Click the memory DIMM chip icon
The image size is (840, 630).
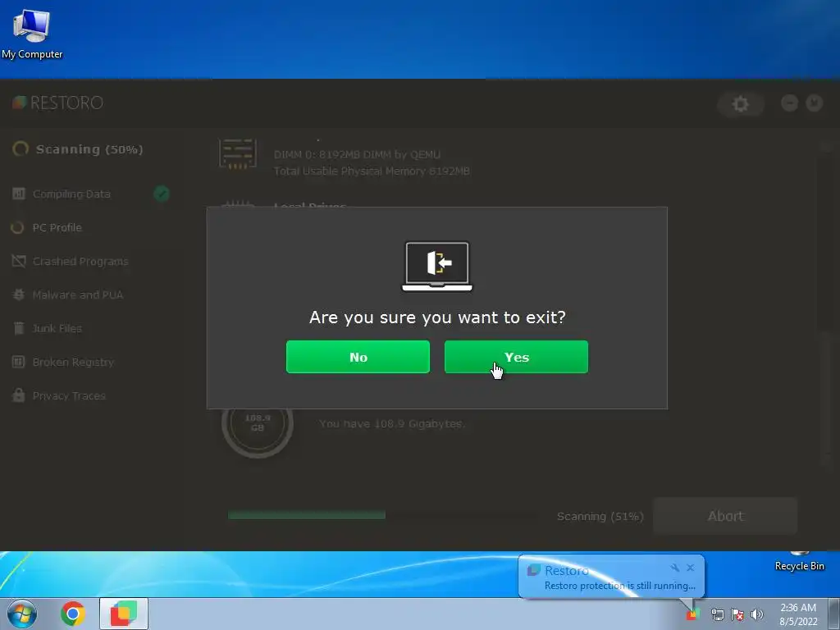coord(238,153)
